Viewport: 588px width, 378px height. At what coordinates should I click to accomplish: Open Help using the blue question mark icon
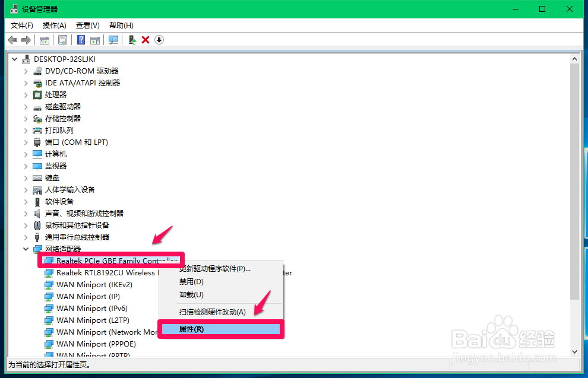[81, 40]
